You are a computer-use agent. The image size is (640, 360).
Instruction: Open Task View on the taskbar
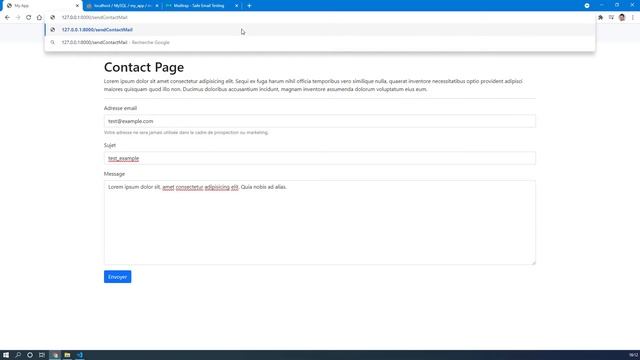[x=42, y=355]
